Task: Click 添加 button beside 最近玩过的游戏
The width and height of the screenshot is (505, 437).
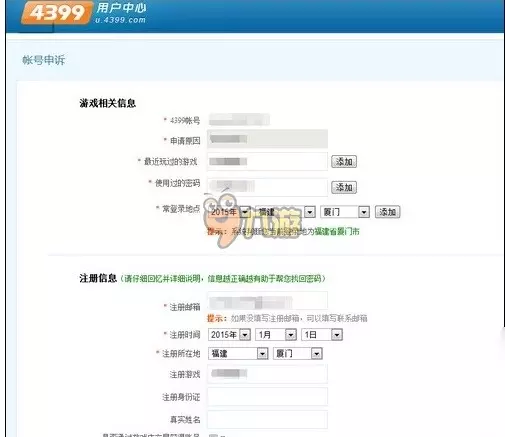Action: [x=344, y=162]
